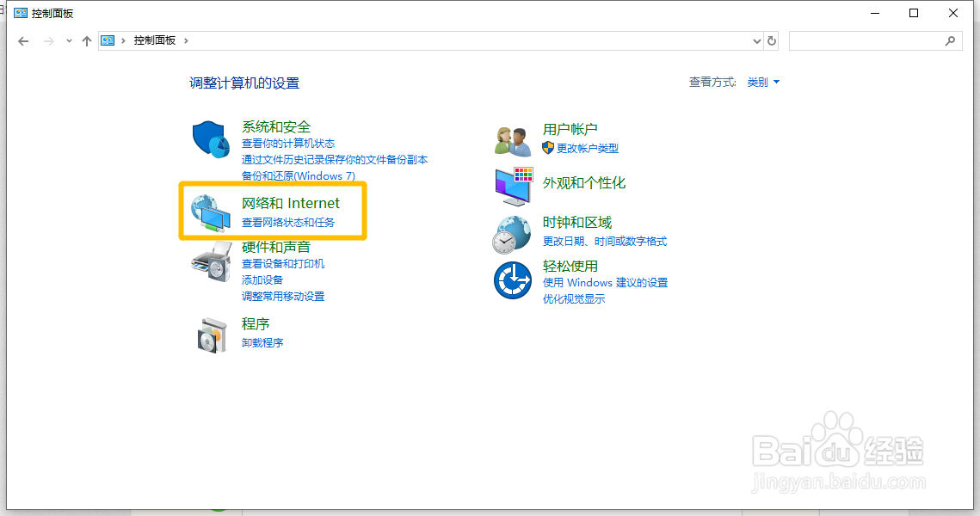Click the 优化视觉显示 link
This screenshot has height=516, width=980.
tap(574, 298)
